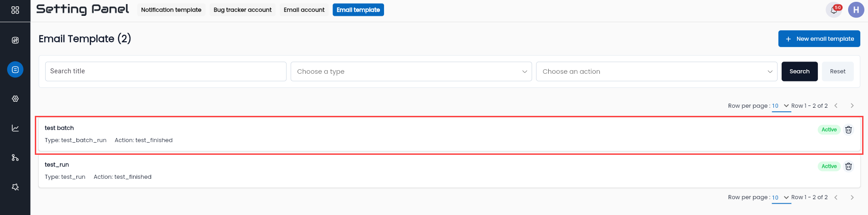868x215 pixels.
Task: Expand the Choose a type dropdown
Action: pos(411,72)
